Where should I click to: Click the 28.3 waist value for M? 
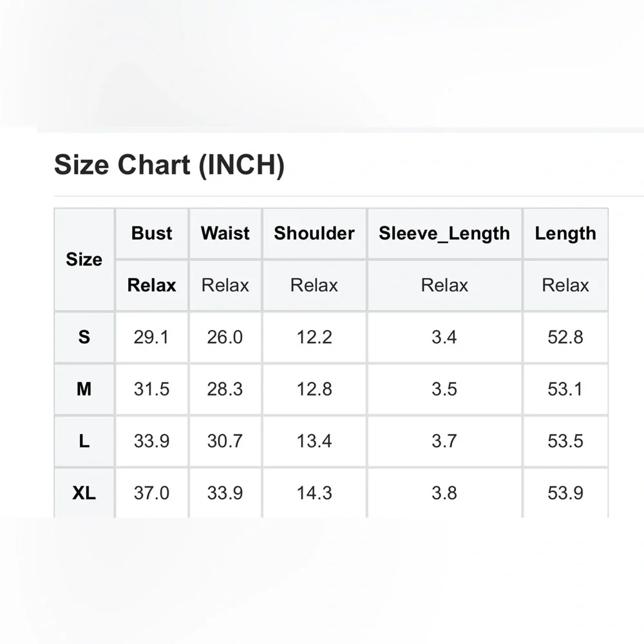(225, 389)
